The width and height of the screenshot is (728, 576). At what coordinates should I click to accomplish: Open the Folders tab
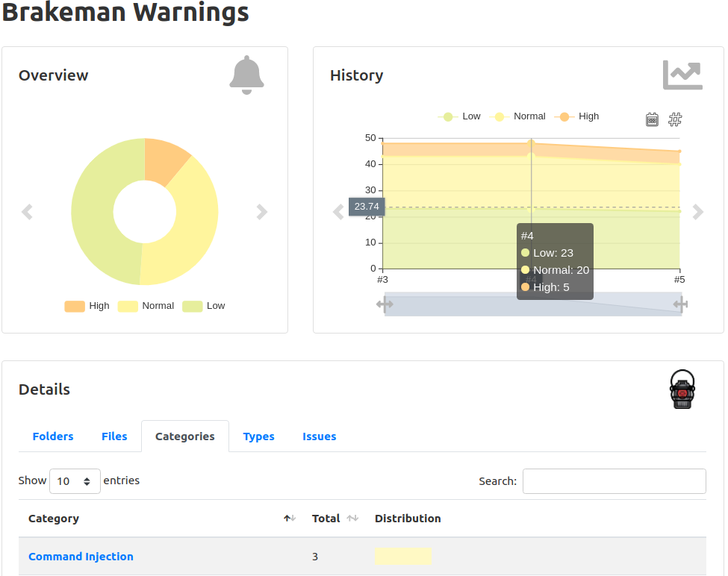pos(53,436)
